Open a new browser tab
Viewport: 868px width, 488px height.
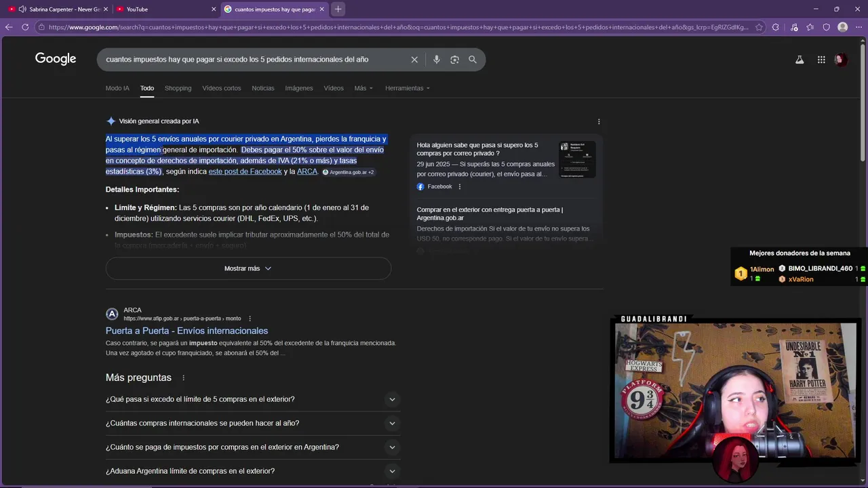(x=338, y=9)
